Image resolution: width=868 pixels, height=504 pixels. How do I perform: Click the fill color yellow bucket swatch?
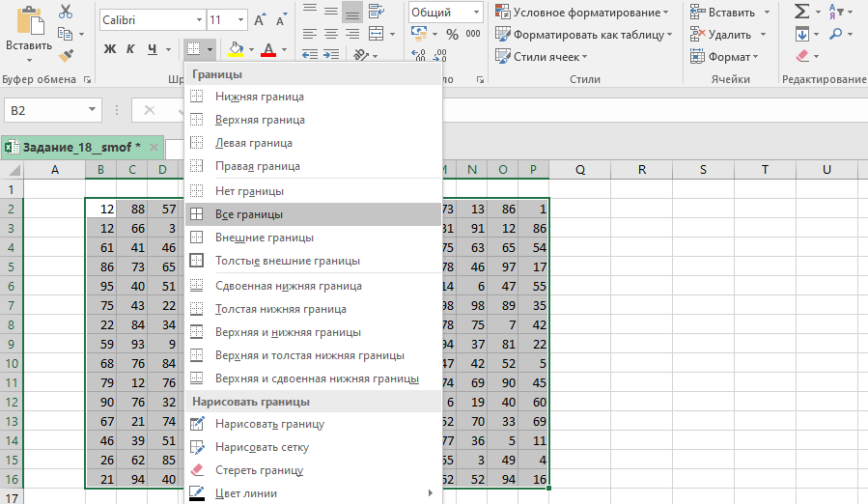[236, 49]
